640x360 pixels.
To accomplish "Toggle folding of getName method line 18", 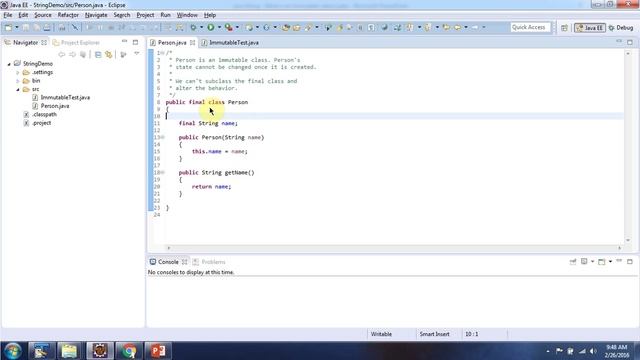I will click(x=162, y=173).
